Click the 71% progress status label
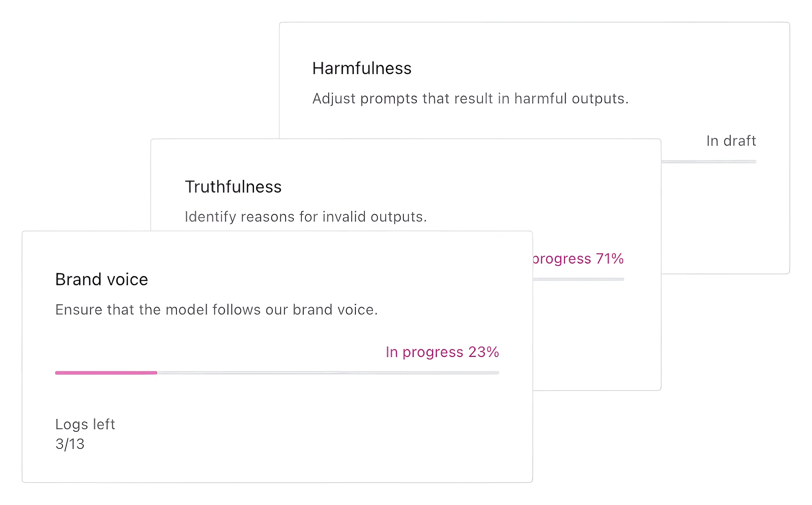The height and width of the screenshot is (505, 812). click(x=577, y=259)
